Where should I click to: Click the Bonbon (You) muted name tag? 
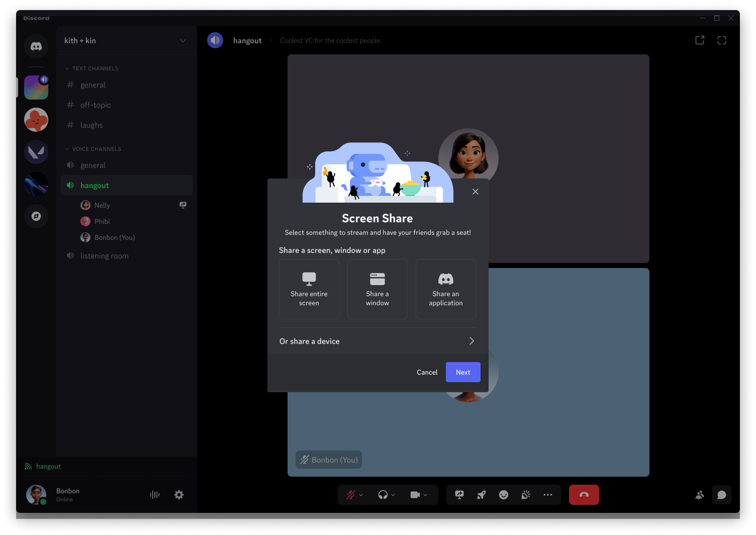click(x=329, y=460)
